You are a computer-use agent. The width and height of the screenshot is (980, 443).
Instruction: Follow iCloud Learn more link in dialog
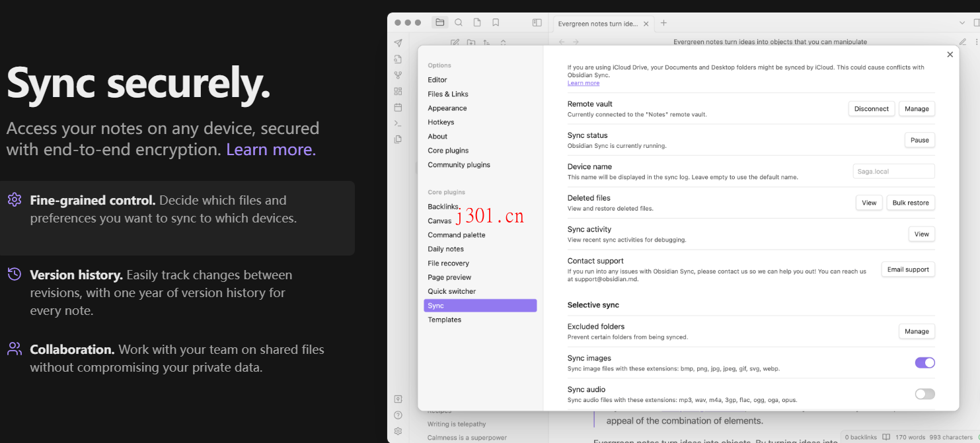pyautogui.click(x=584, y=83)
